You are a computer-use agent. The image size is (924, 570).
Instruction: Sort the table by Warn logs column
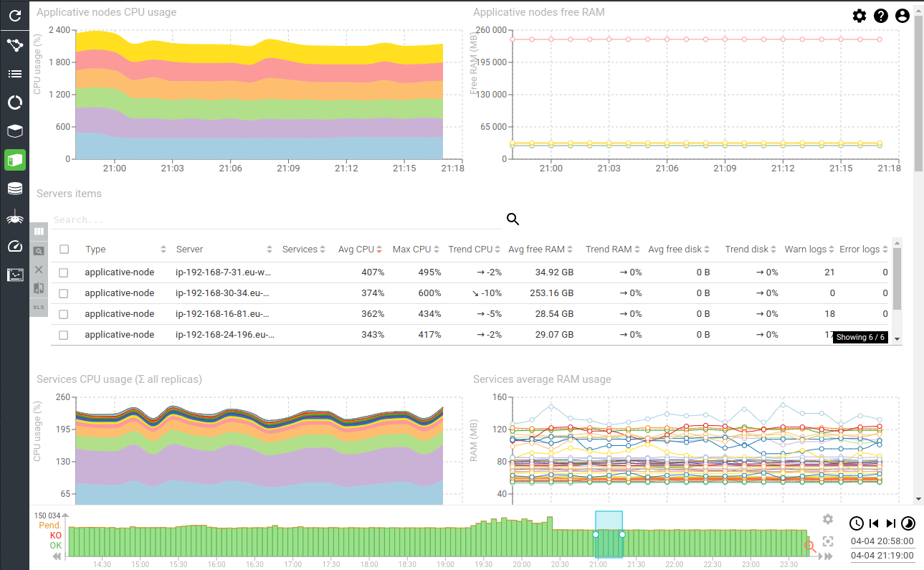[810, 250]
